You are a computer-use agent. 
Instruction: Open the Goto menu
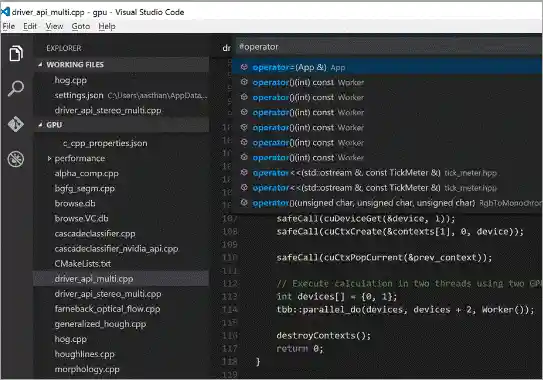pos(81,26)
